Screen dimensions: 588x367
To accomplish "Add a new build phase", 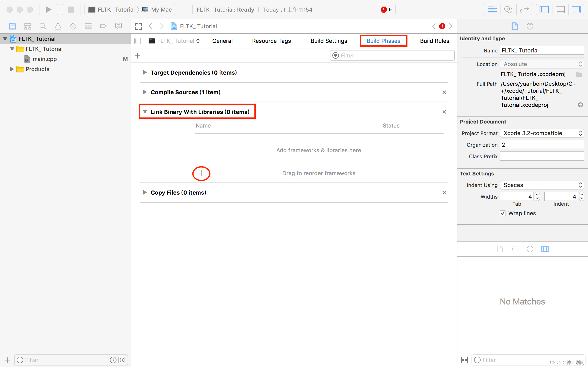I will click(x=137, y=56).
